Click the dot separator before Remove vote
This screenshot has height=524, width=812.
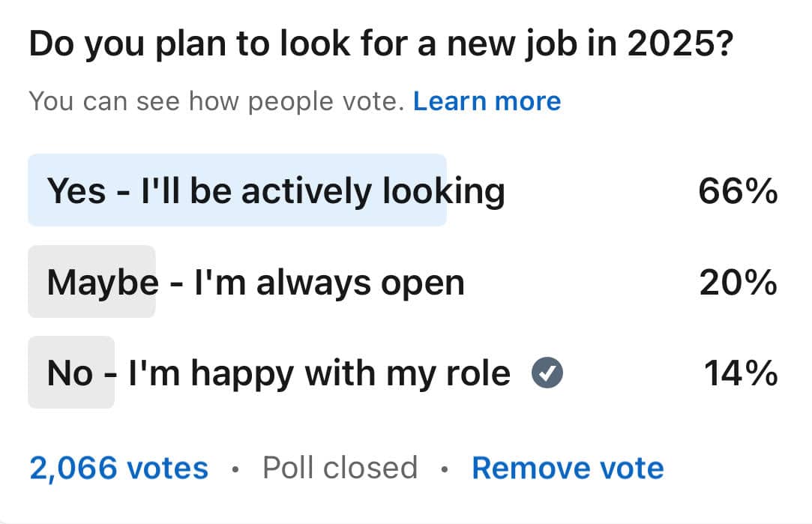point(445,469)
